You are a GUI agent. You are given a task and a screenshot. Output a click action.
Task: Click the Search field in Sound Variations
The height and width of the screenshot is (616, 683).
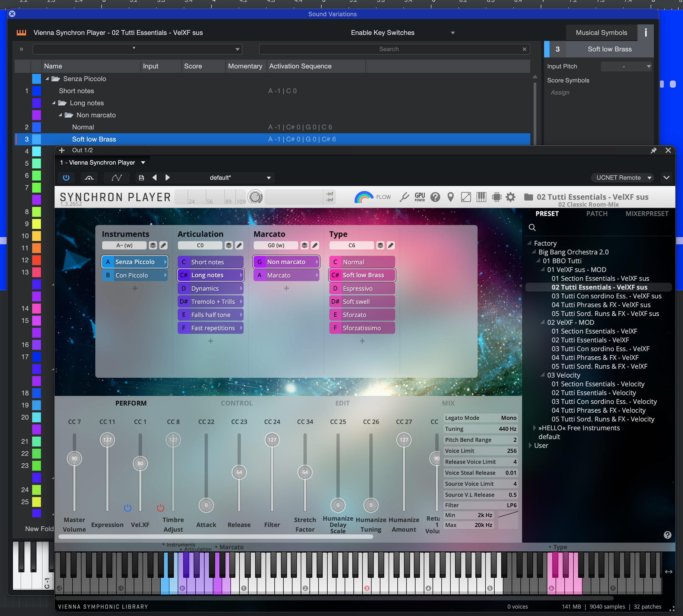pos(394,49)
